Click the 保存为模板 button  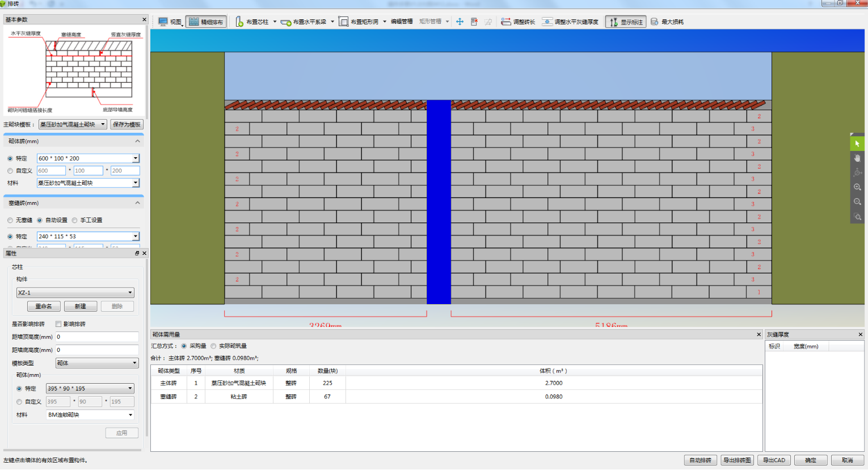[x=127, y=124]
